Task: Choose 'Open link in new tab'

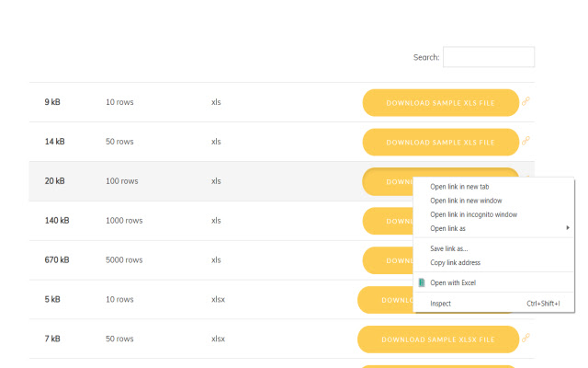Action: pyautogui.click(x=459, y=187)
